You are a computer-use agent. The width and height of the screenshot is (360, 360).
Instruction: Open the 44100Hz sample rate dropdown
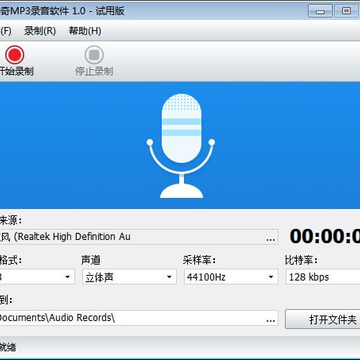click(231, 277)
